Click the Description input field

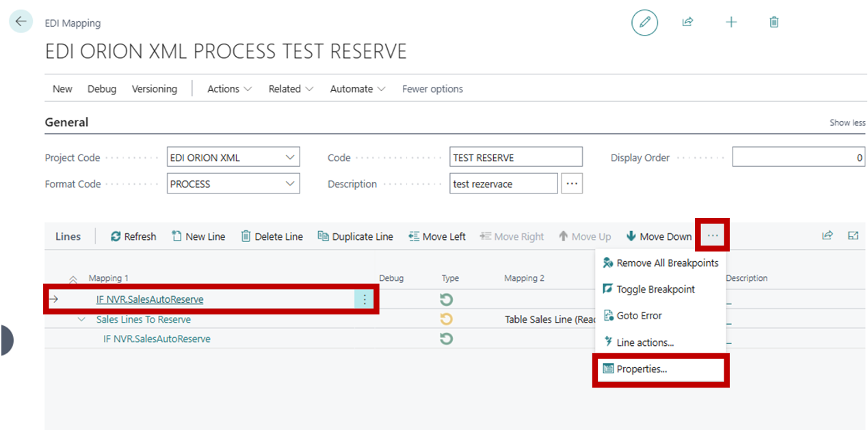[x=503, y=183]
